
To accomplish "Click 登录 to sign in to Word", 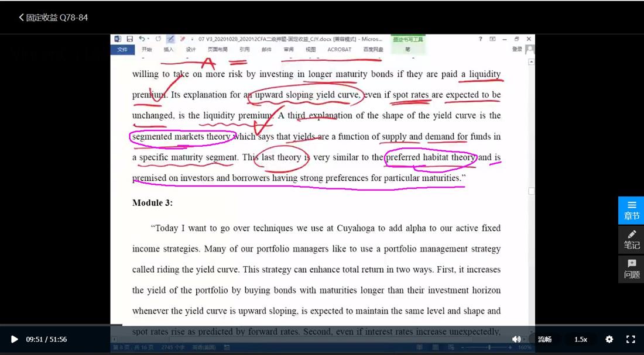I will 517,49.
